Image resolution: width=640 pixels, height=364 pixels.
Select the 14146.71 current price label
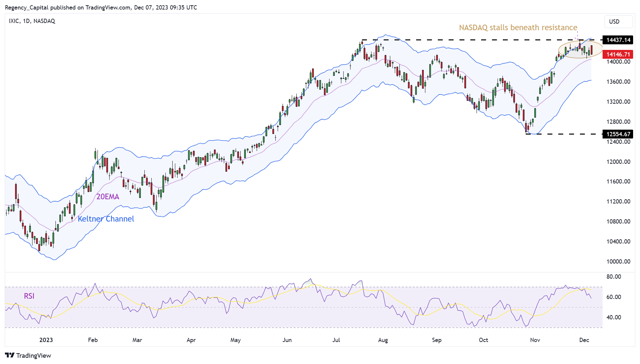(x=618, y=54)
